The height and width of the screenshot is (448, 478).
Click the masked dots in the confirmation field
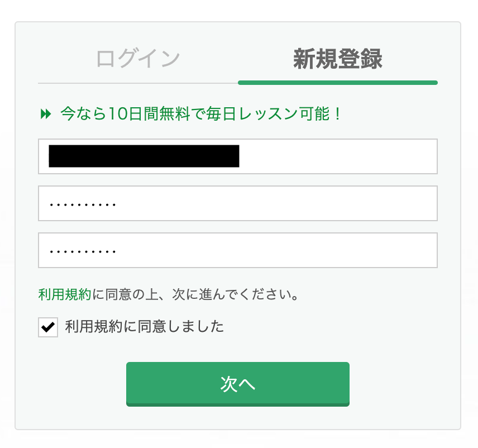[83, 251]
